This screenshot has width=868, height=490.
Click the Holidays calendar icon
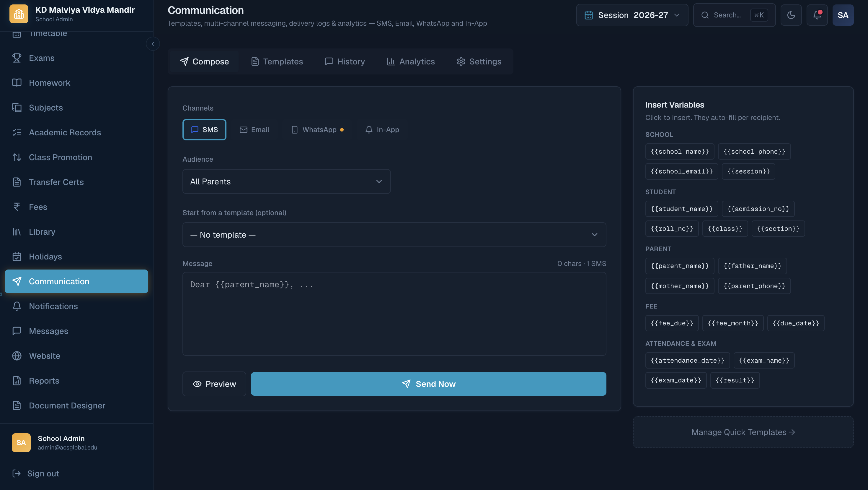17,257
